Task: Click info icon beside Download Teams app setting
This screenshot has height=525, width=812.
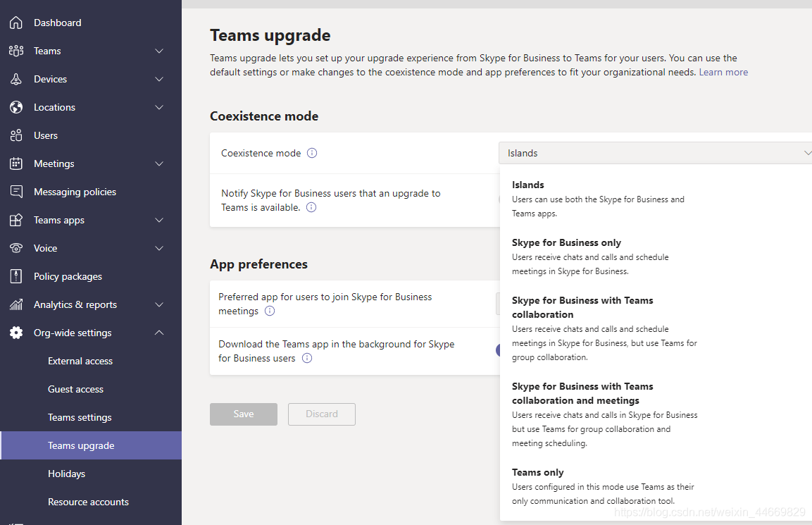Action: (x=307, y=358)
